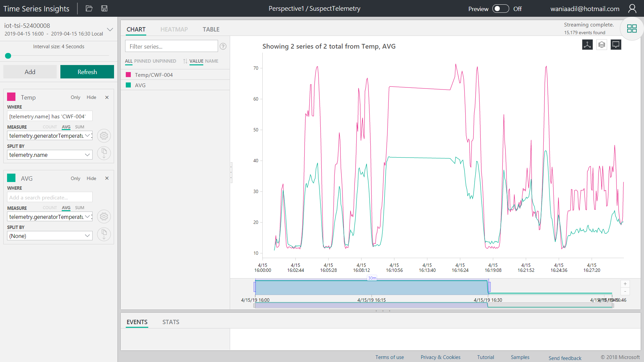Remove the AVG query term
The width and height of the screenshot is (644, 362).
pos(107,178)
